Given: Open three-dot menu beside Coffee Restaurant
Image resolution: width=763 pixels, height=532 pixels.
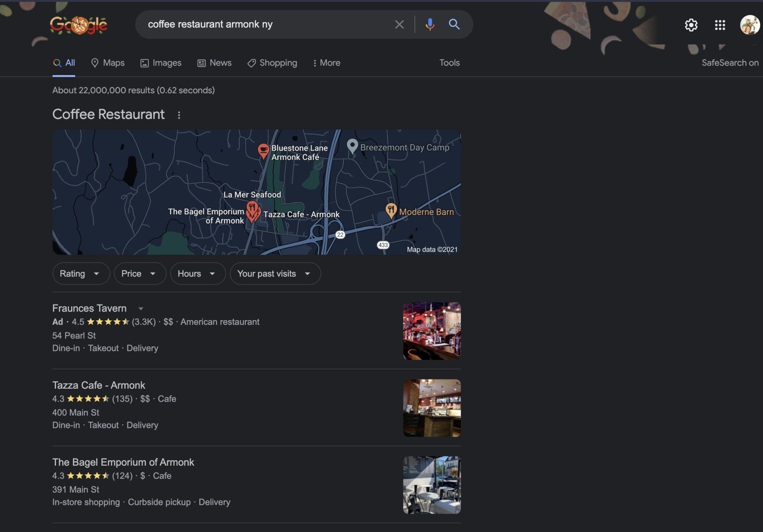Looking at the screenshot, I should [179, 115].
